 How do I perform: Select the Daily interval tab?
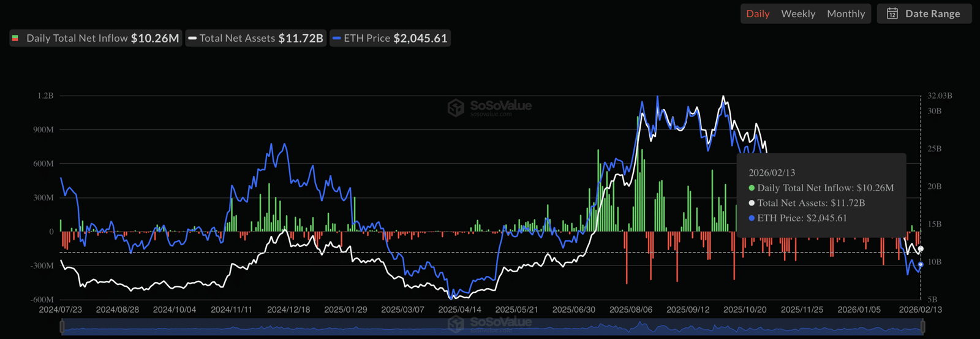pos(758,13)
